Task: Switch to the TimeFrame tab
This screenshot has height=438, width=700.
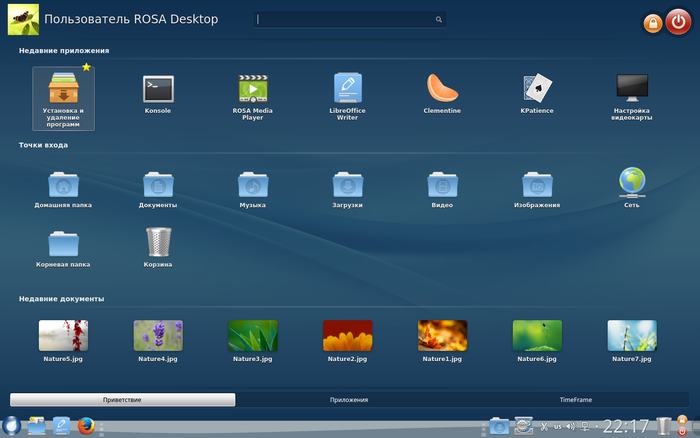Action: 575,399
